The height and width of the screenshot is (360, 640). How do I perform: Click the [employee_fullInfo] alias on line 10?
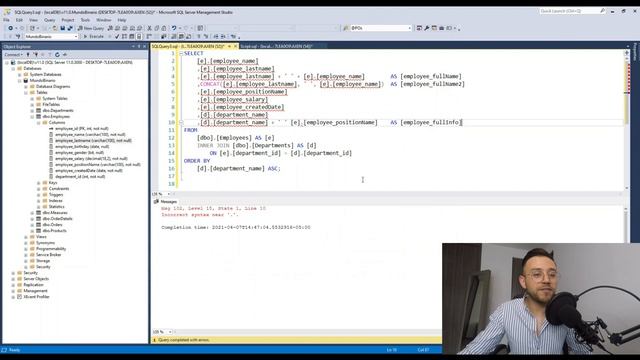[x=431, y=122]
